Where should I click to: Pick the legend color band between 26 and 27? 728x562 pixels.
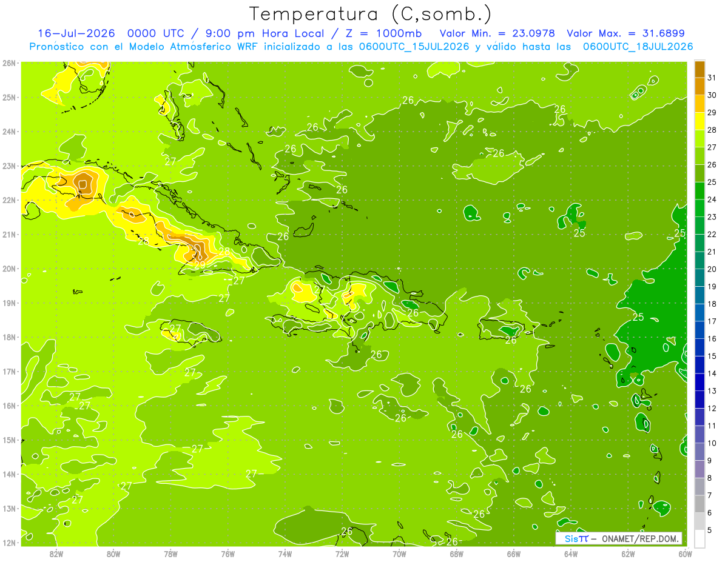699,156
